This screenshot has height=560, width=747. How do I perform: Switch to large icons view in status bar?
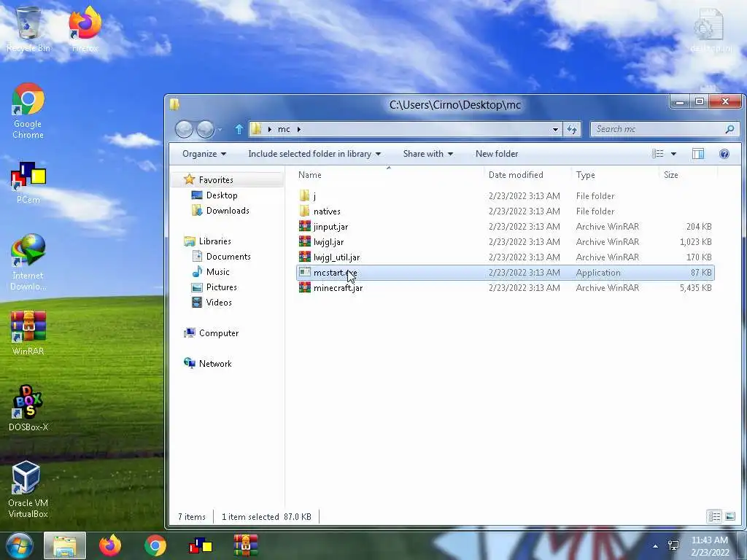click(x=729, y=516)
